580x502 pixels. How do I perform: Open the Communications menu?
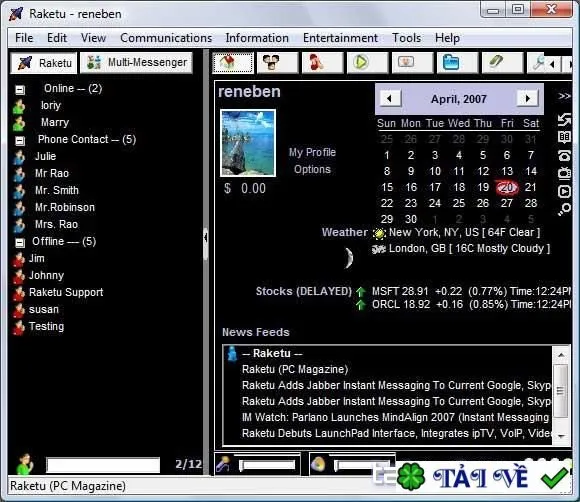tap(166, 38)
